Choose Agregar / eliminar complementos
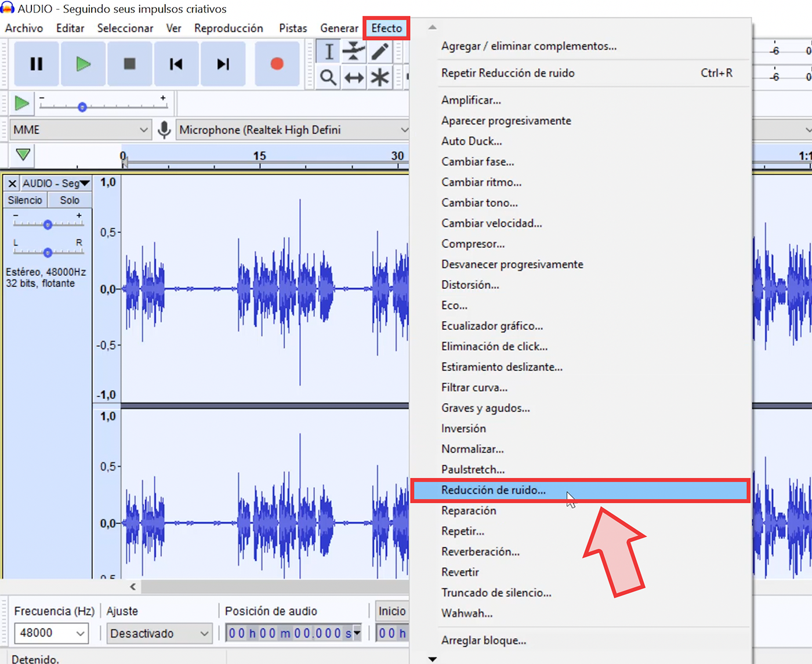 pos(580,46)
